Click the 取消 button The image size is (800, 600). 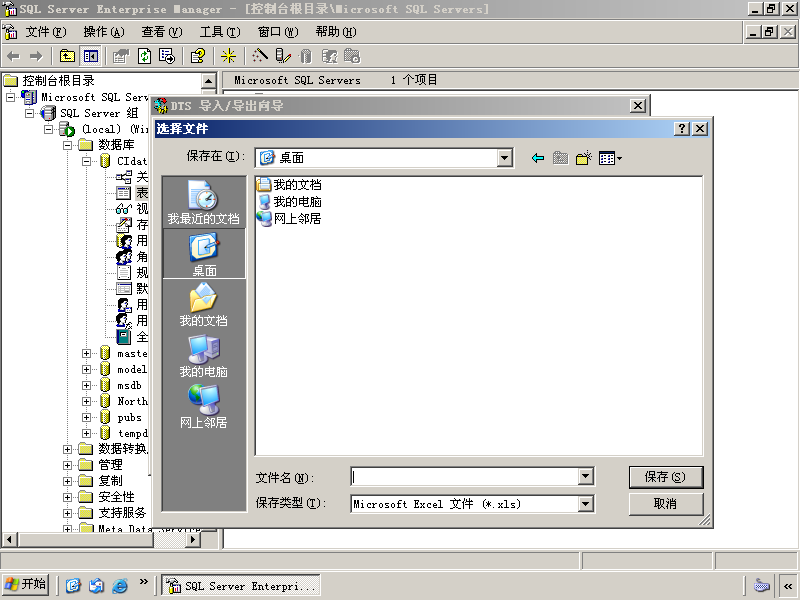point(666,504)
